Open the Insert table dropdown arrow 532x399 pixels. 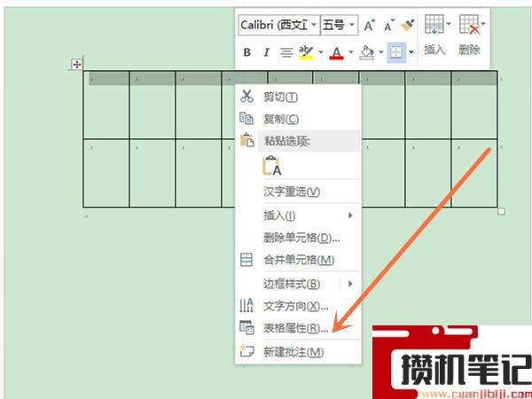449,24
